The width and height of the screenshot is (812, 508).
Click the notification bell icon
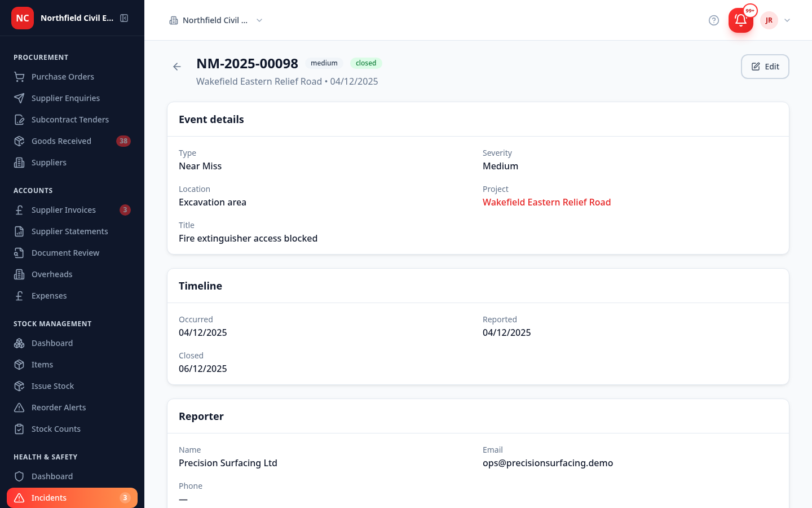coord(741,20)
